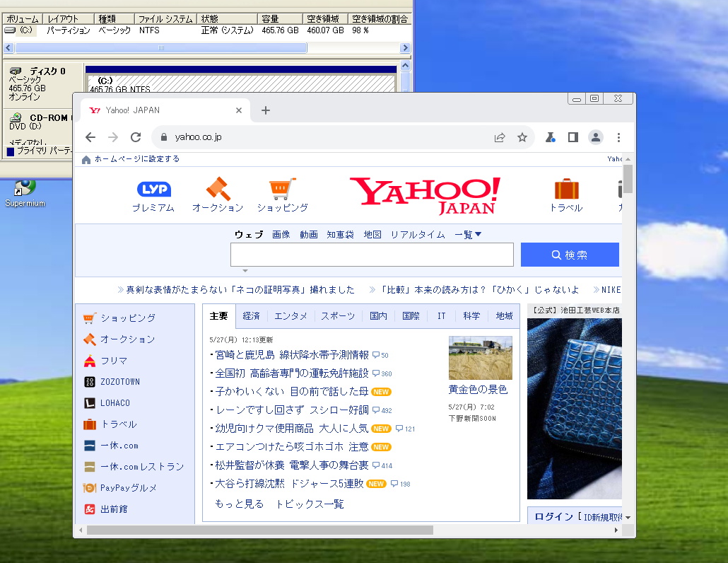Screen dimensions: 728x563
Task: Open the profile avatar icon
Action: tap(596, 137)
